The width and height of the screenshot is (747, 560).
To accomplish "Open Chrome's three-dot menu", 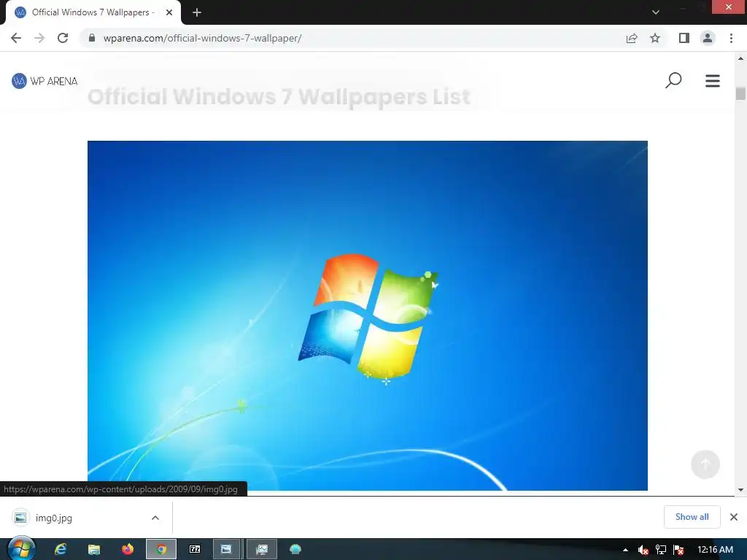I will (731, 38).
